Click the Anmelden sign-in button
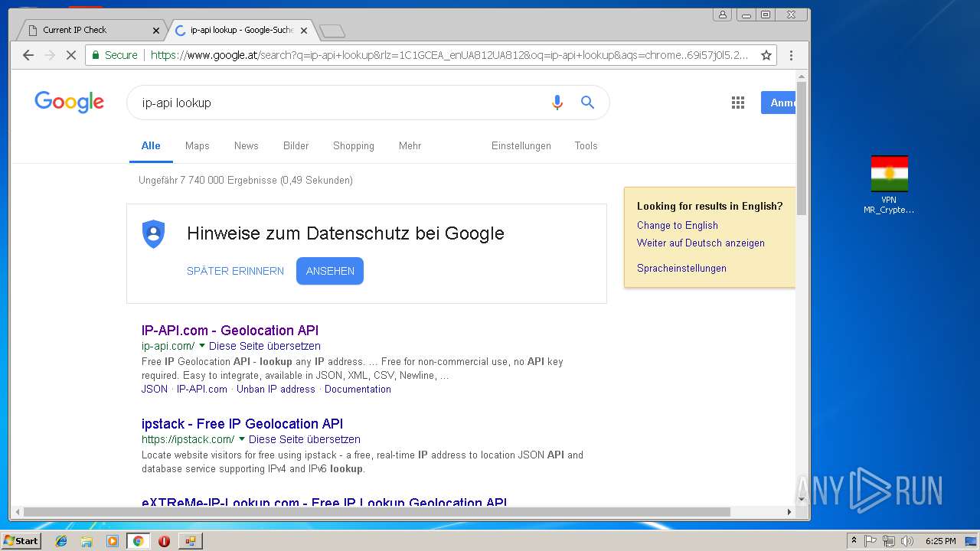Image resolution: width=980 pixels, height=551 pixels. point(778,103)
